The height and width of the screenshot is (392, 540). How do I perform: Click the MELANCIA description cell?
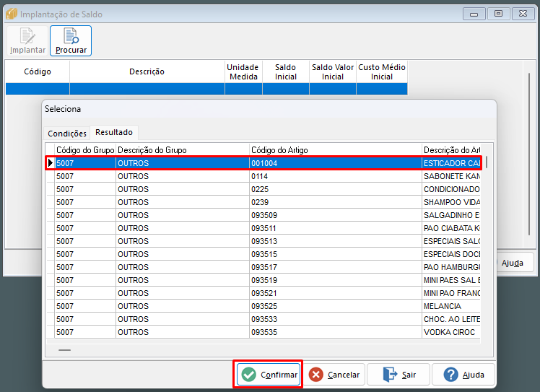[x=451, y=306]
